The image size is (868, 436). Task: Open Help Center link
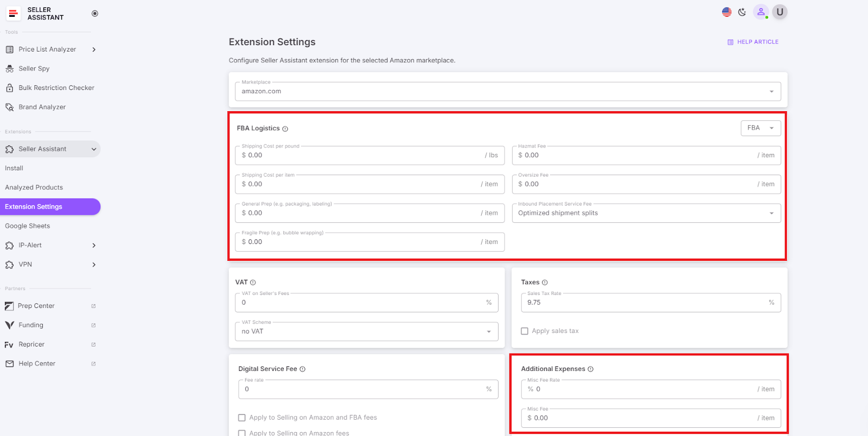click(37, 364)
